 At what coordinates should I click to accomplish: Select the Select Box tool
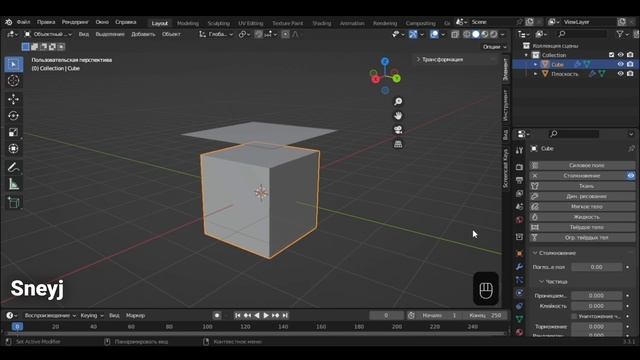[x=13, y=64]
